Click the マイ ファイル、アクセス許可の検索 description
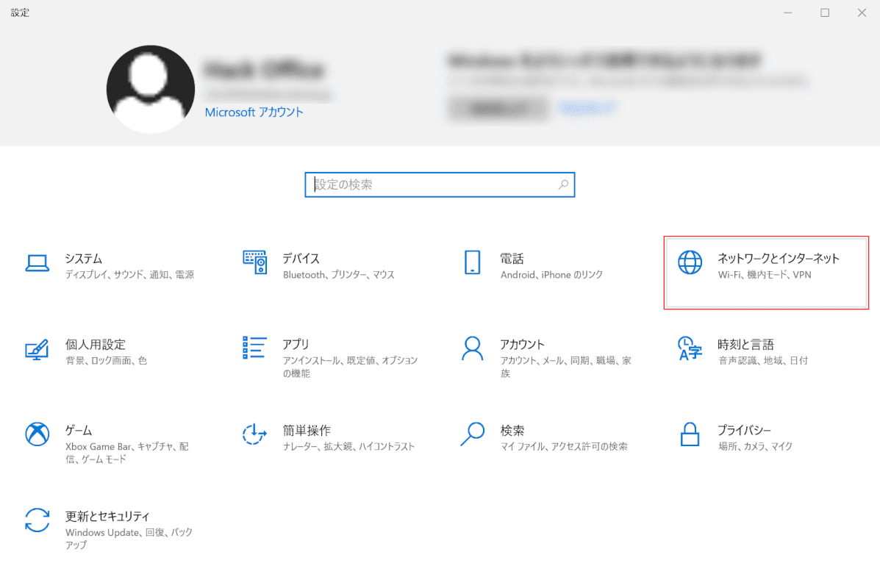The height and width of the screenshot is (588, 880). (x=564, y=447)
